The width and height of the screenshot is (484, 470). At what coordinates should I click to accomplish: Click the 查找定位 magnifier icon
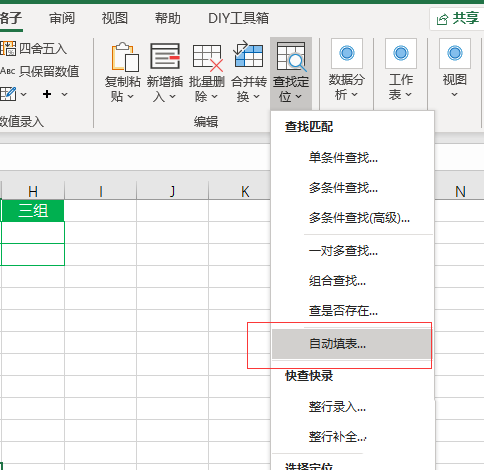(291, 56)
